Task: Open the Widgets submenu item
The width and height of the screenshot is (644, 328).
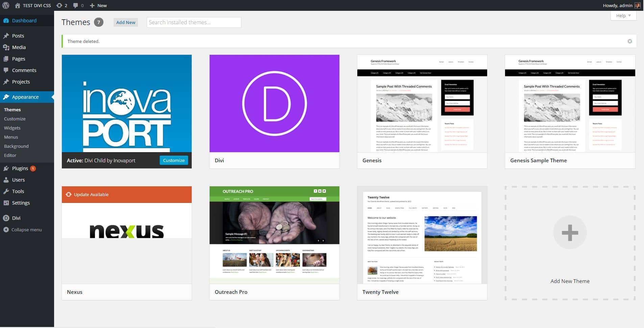Action: tap(12, 128)
